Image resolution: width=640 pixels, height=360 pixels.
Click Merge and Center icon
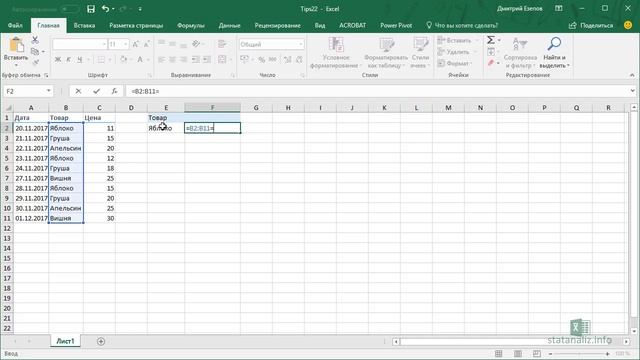(x=222, y=60)
